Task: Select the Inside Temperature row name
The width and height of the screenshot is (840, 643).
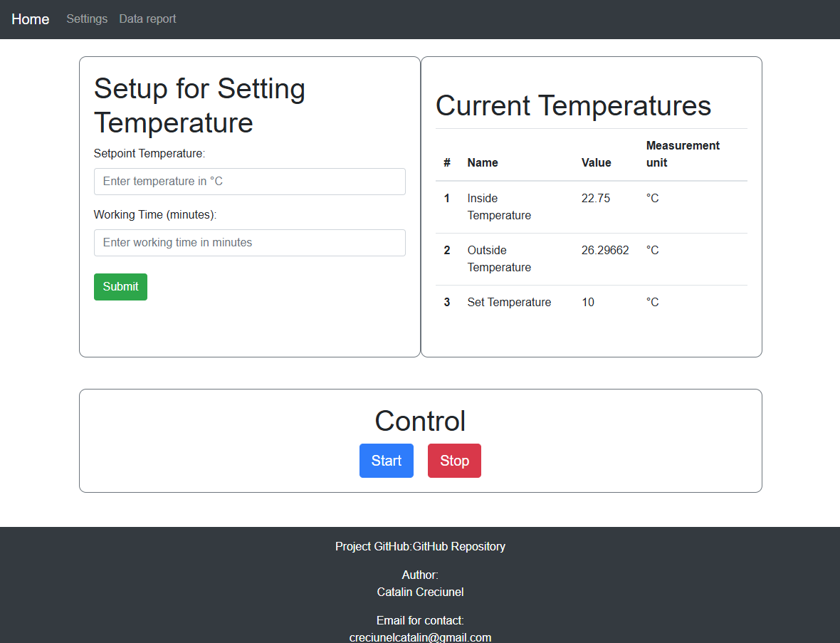Action: (498, 207)
